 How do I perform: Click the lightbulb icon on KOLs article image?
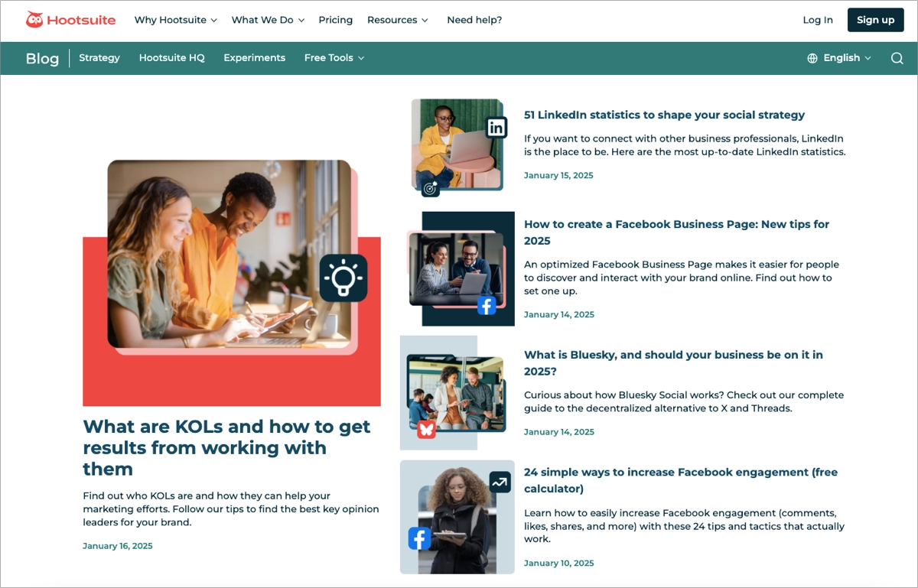click(x=343, y=278)
